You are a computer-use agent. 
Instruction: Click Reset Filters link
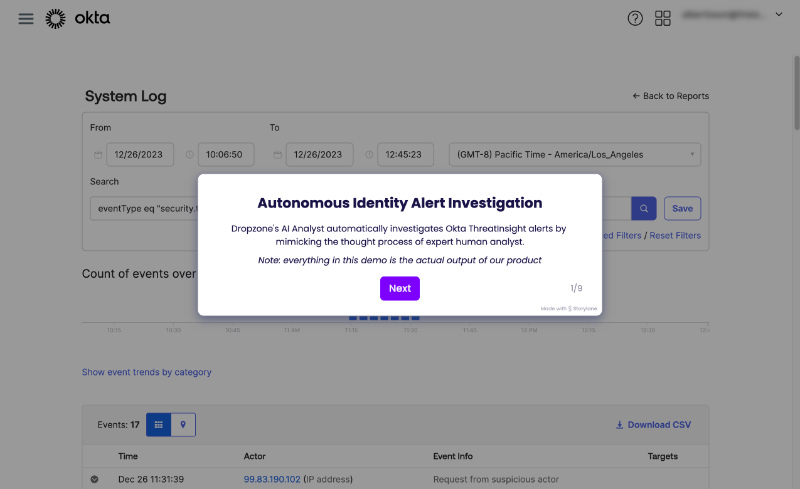coord(674,235)
